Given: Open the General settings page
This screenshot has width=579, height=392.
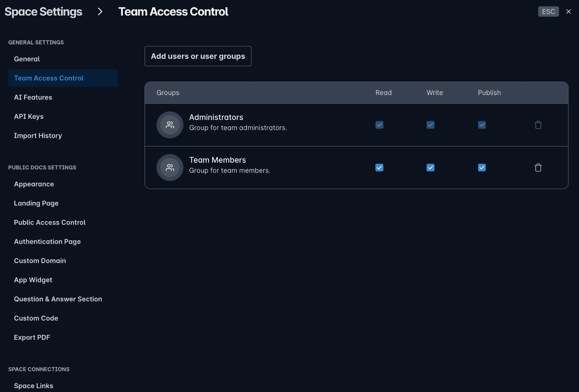Looking at the screenshot, I should (x=27, y=59).
